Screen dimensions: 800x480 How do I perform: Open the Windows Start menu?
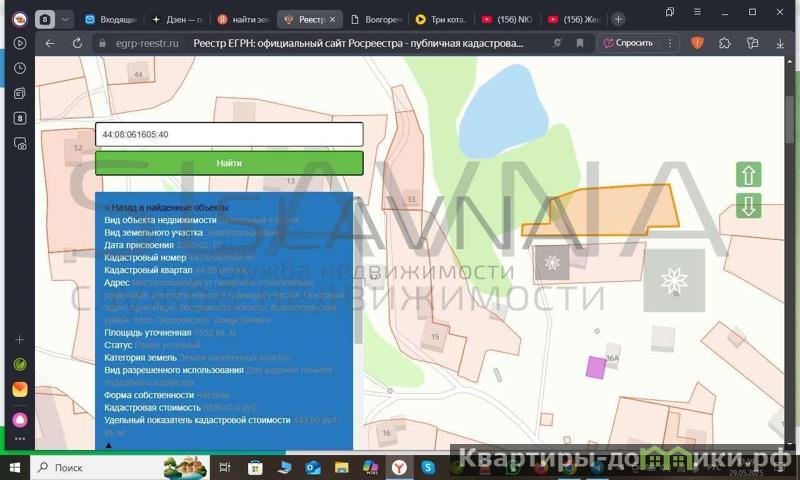tap(16, 467)
